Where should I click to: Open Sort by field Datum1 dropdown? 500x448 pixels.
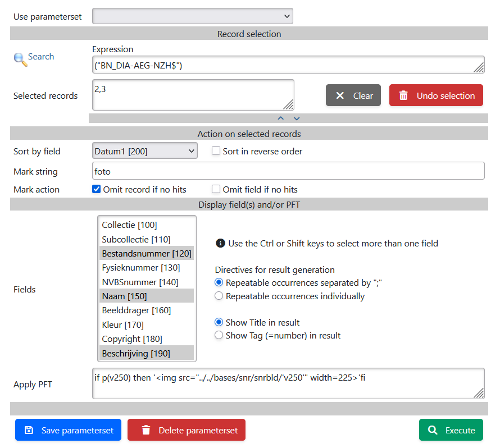[144, 151]
